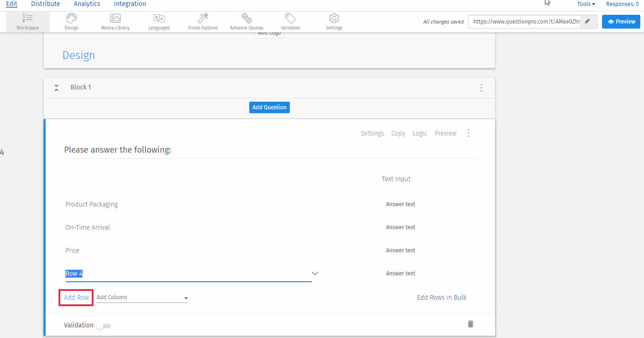This screenshot has height=338, width=644.
Task: Open Edit Rows in Bulk
Action: pos(441,297)
